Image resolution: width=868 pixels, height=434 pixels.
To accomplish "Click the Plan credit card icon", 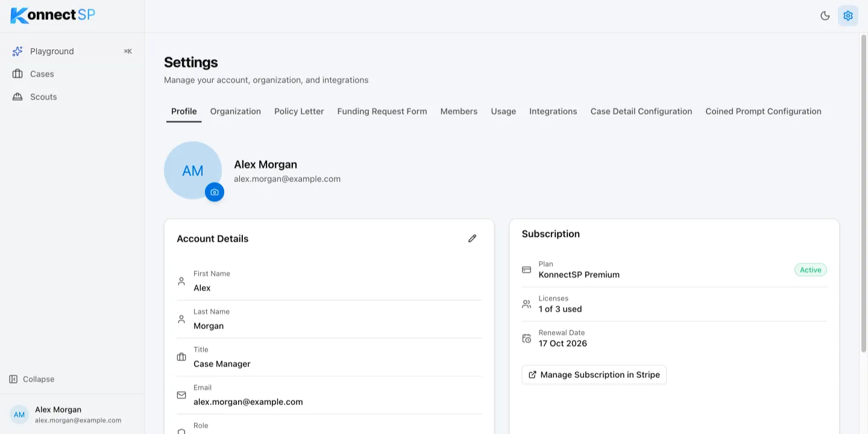I will (527, 269).
